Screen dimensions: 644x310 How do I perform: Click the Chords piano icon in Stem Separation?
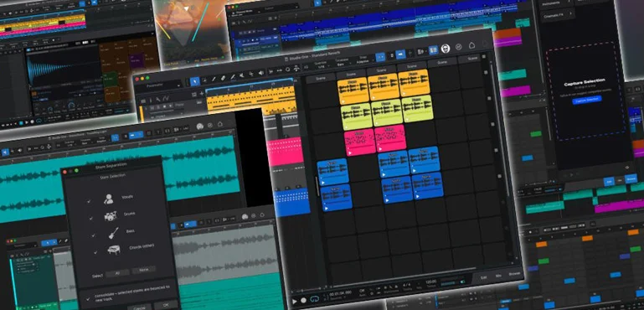114,250
